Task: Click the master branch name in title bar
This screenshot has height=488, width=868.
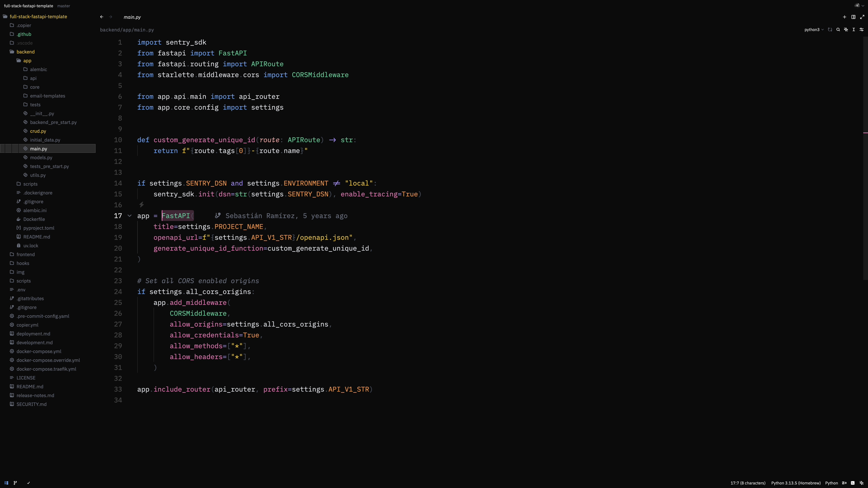Action: (64, 6)
